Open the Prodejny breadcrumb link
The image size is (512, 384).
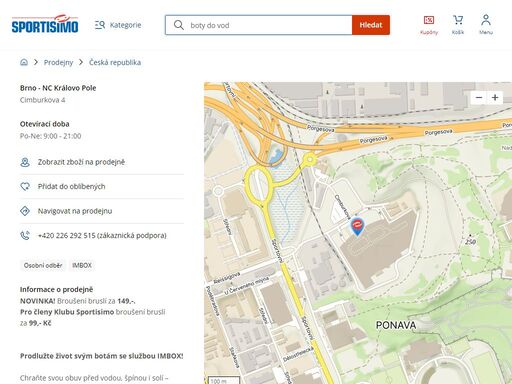pos(58,62)
